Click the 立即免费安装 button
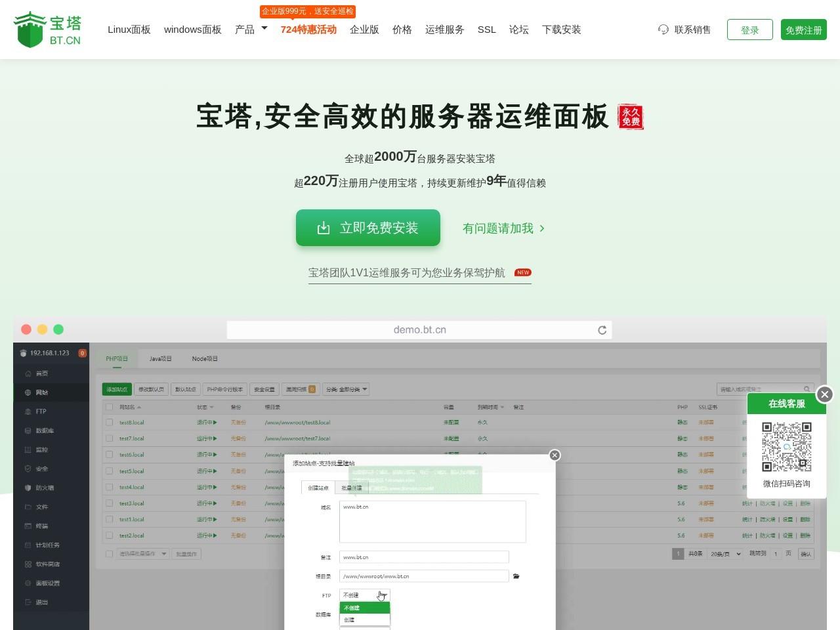The width and height of the screenshot is (840, 630). click(367, 228)
